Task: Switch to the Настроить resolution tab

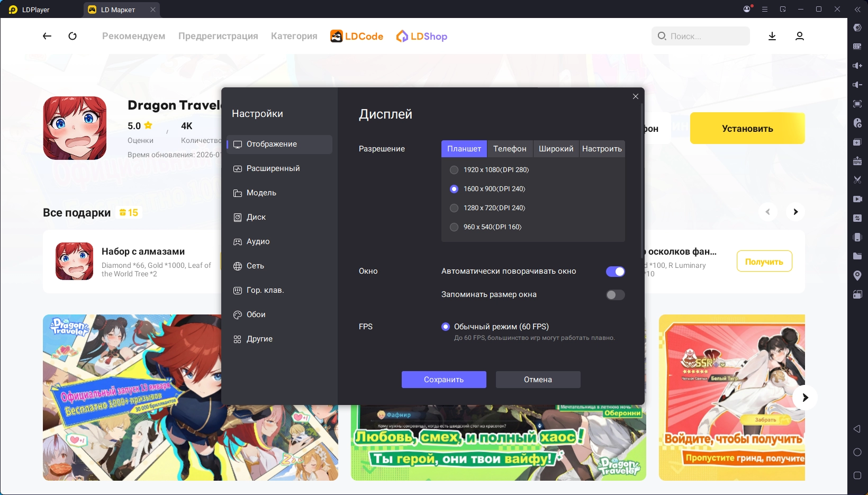Action: [x=602, y=149]
